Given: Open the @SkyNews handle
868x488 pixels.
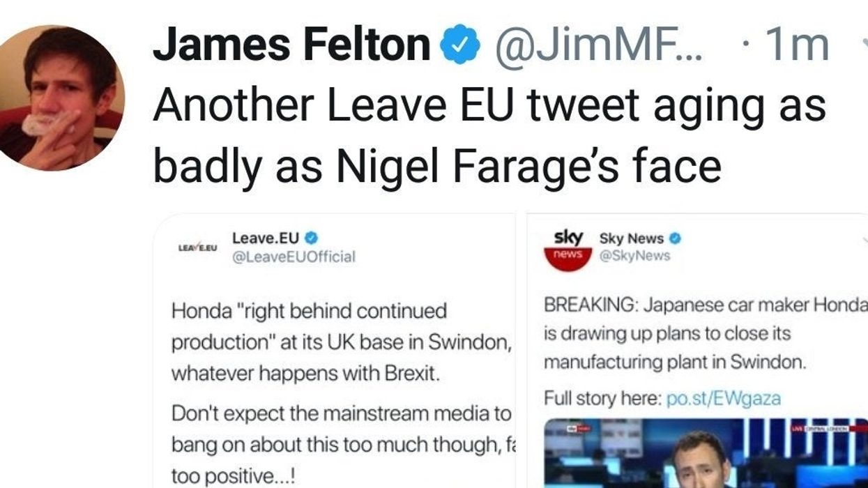Looking at the screenshot, I should pyautogui.click(x=634, y=256).
